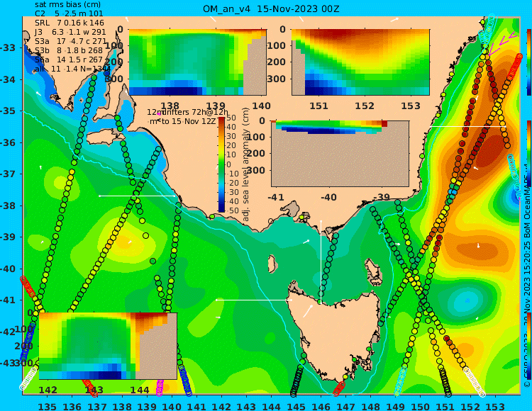Click the '144' label under the lower-left inset
532x411 pixels.
[140, 390]
